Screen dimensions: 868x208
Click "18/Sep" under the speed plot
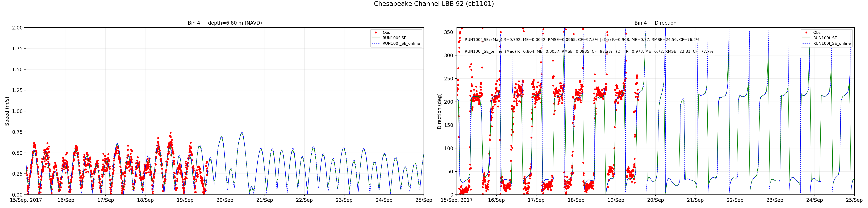click(145, 200)
